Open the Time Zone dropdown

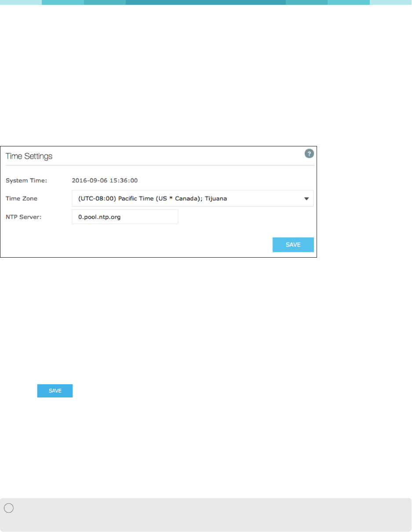193,198
